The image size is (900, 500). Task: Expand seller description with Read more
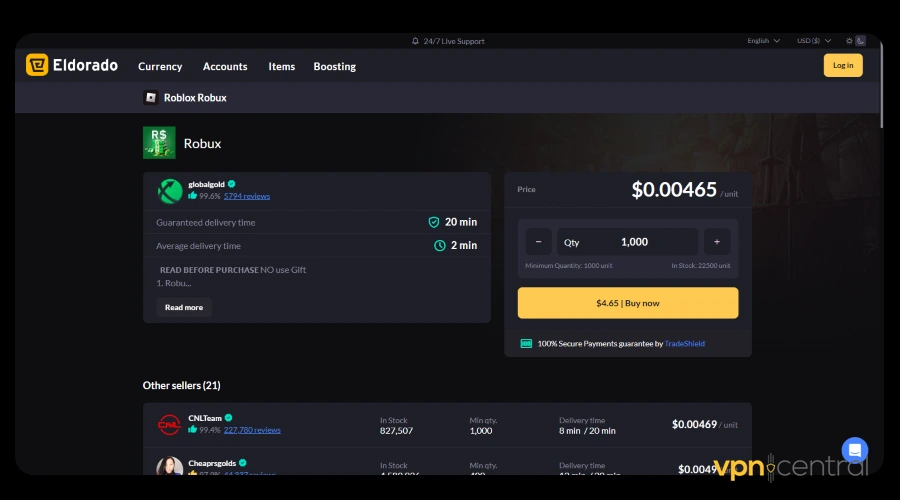point(184,307)
